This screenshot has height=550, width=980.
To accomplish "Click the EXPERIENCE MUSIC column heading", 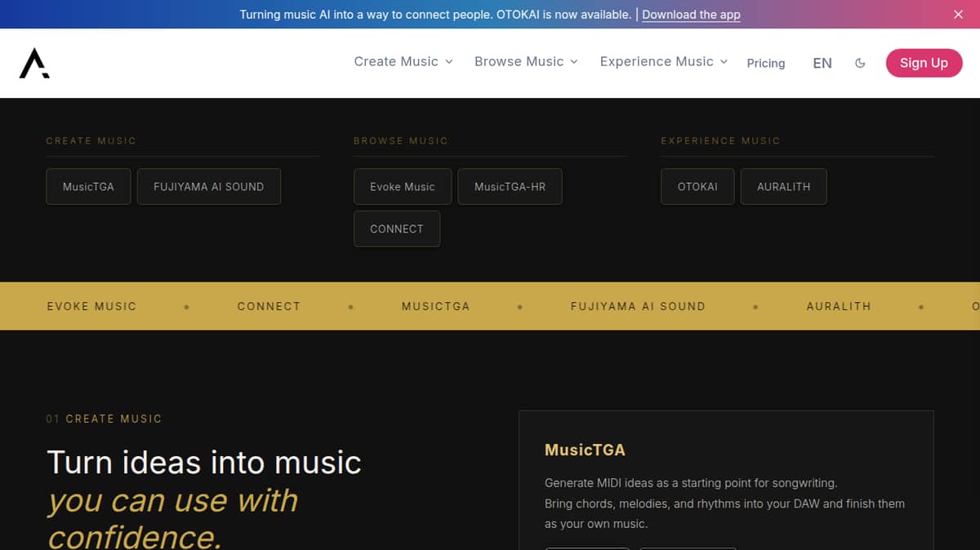I will point(720,141).
